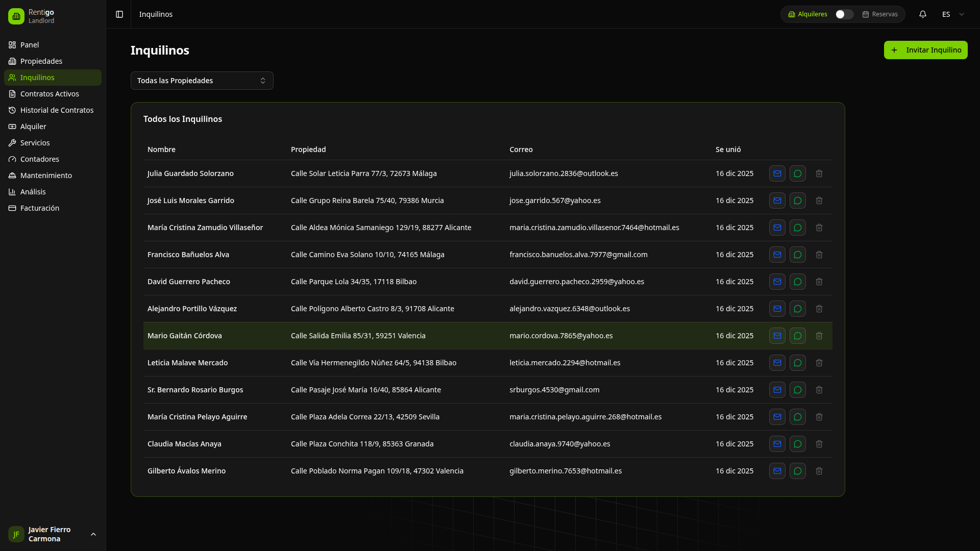This screenshot has width=980, height=551.
Task: Click Invitar Inquilino button
Action: point(925,50)
